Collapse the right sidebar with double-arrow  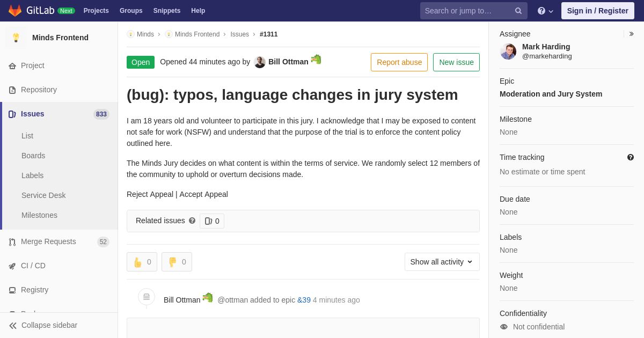click(x=631, y=34)
